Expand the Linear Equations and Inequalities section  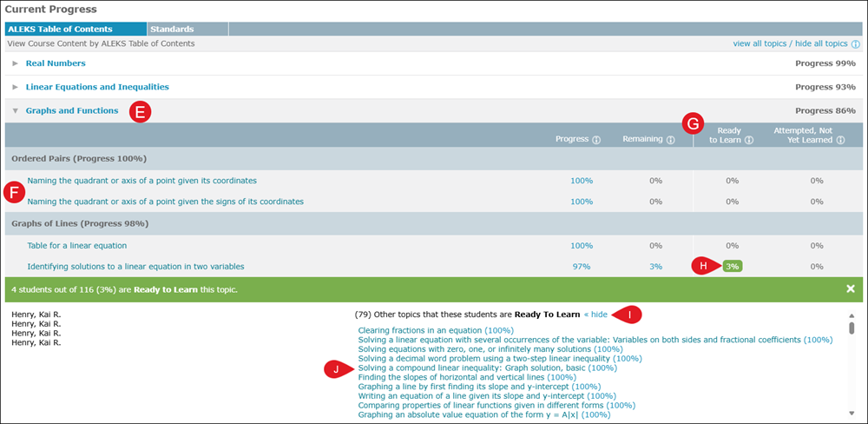pyautogui.click(x=15, y=87)
